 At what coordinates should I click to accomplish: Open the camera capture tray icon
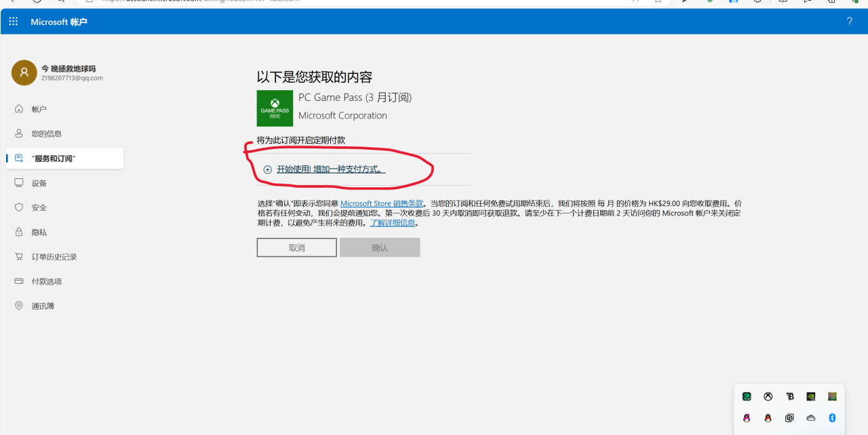click(789, 418)
